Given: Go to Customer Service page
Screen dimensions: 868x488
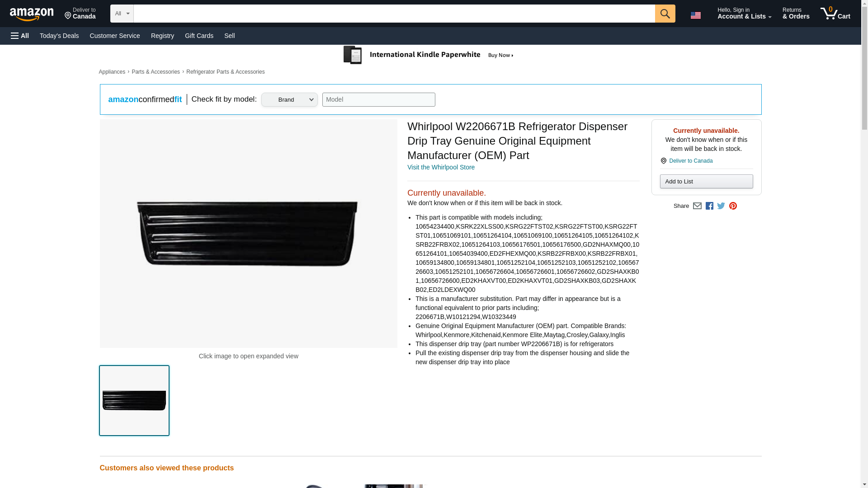Looking at the screenshot, I should [115, 36].
